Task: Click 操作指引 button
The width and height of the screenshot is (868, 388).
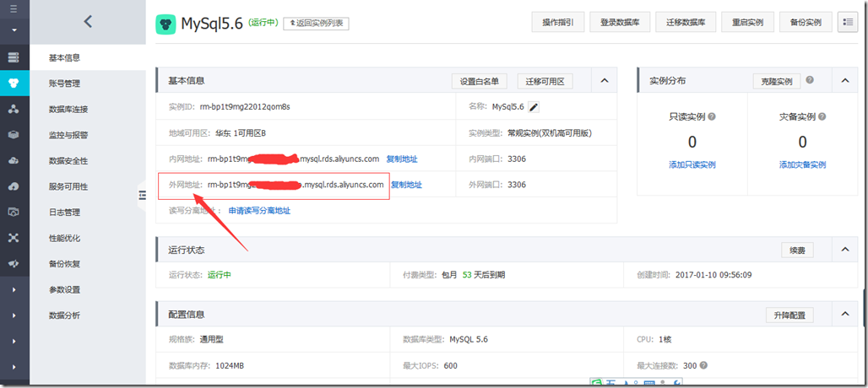Action: [558, 23]
